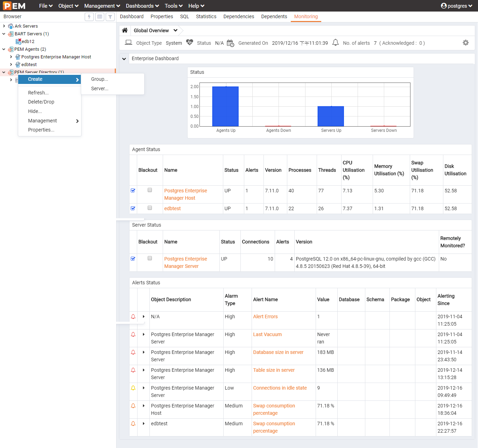Click bell icon in edbtest alert row

133,424
